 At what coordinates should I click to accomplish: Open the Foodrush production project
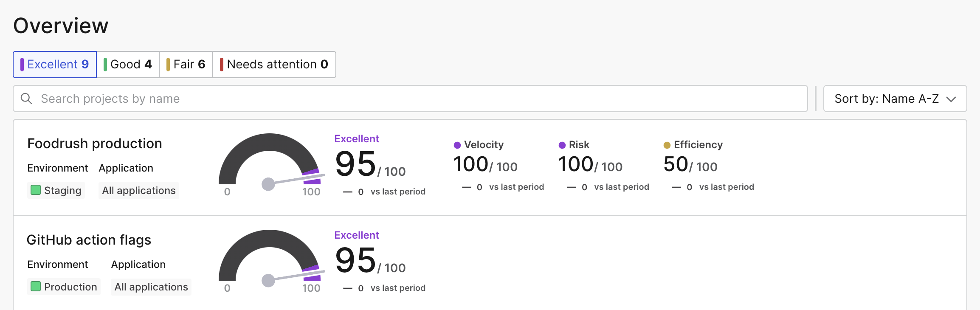point(95,143)
